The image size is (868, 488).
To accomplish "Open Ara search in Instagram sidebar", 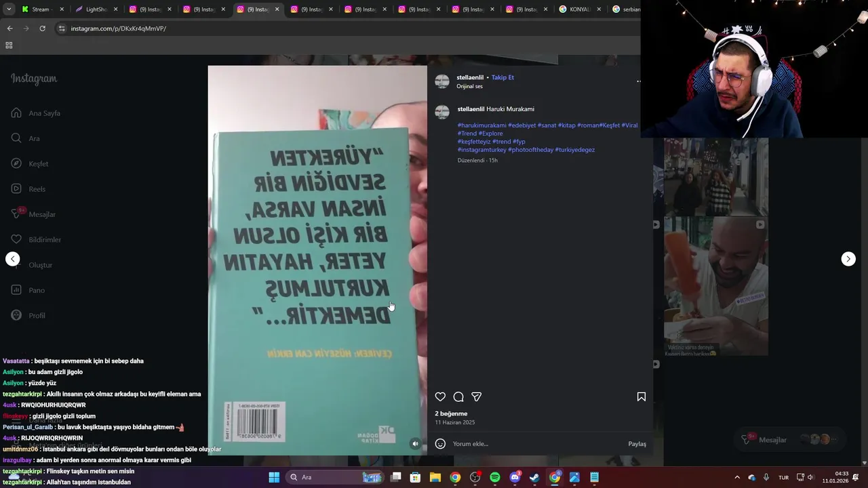I will pos(26,138).
